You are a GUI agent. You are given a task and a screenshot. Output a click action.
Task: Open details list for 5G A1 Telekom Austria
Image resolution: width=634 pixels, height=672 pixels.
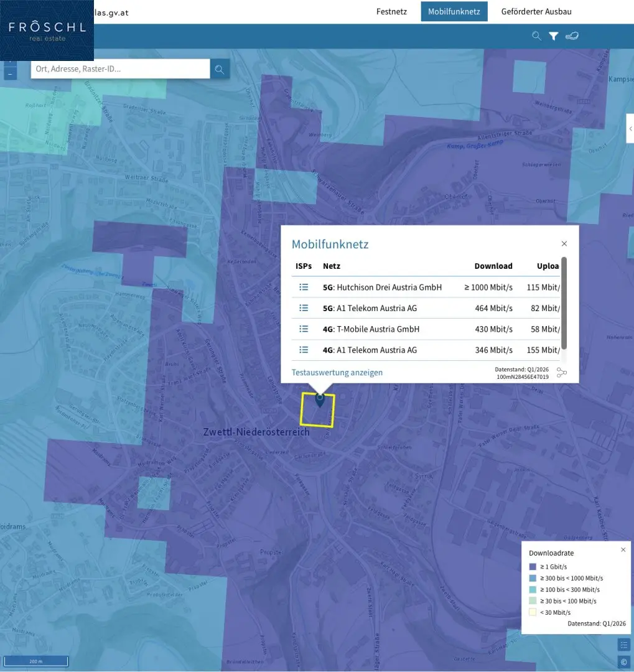coord(304,308)
